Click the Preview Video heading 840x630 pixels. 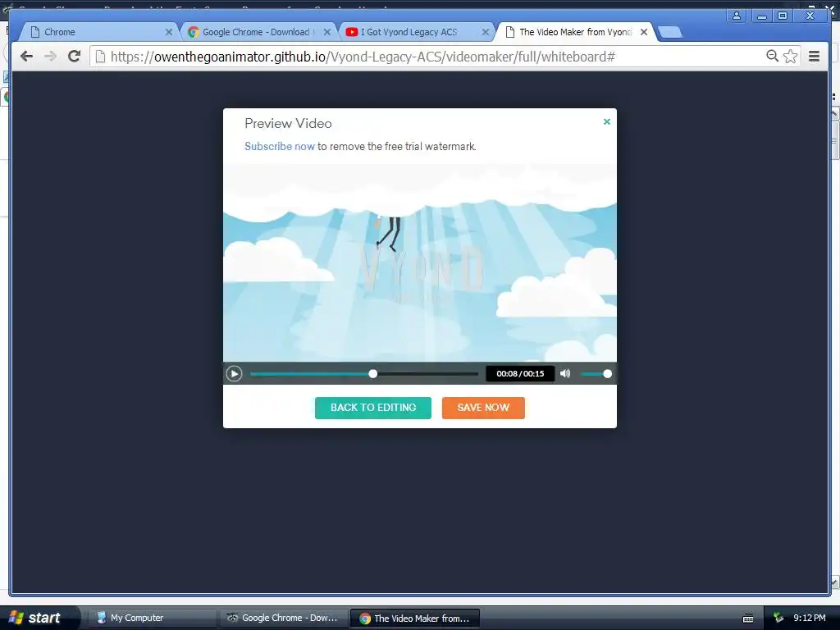pyautogui.click(x=288, y=123)
